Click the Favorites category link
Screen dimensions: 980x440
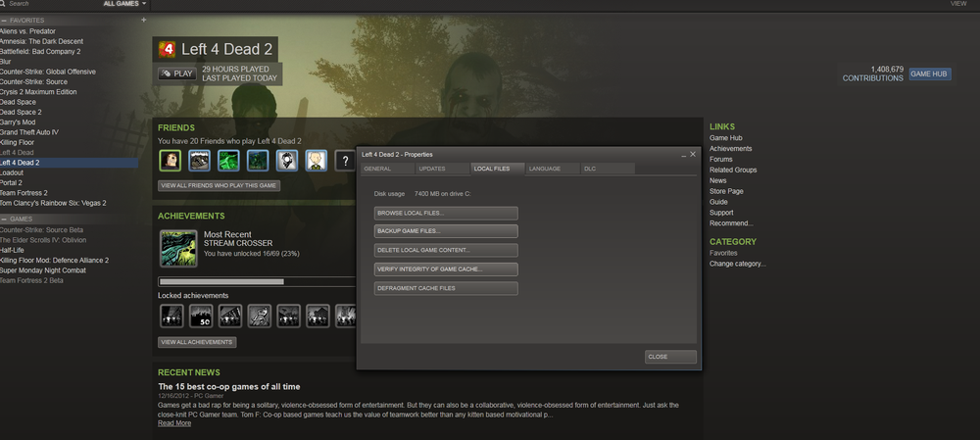[x=723, y=253]
